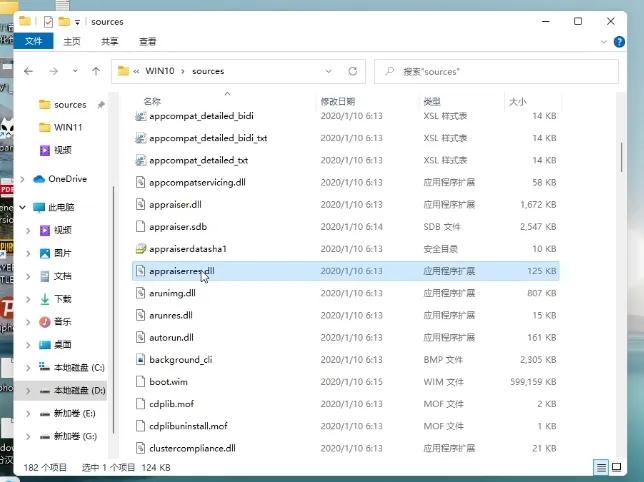The image size is (644, 482).
Task: Select 新加卷 (E:) drive
Action: [68, 413]
